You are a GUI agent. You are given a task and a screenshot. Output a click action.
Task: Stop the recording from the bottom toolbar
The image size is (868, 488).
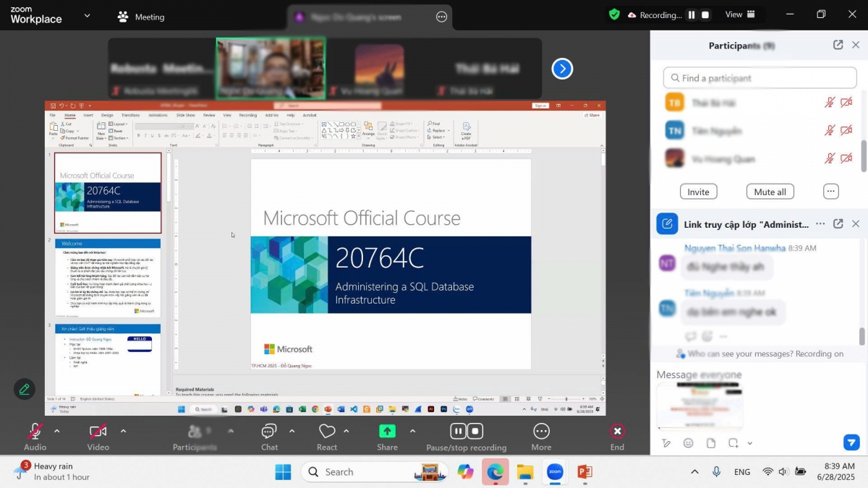point(475,431)
